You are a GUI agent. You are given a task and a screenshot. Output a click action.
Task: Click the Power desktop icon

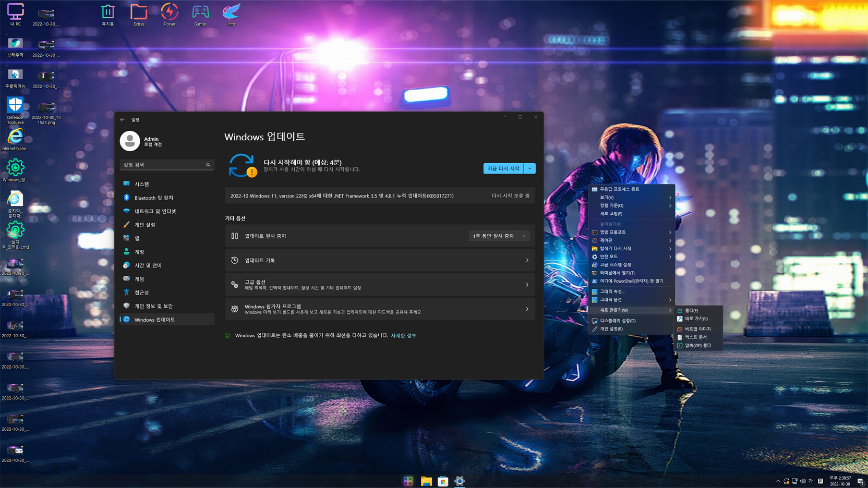[x=170, y=14]
